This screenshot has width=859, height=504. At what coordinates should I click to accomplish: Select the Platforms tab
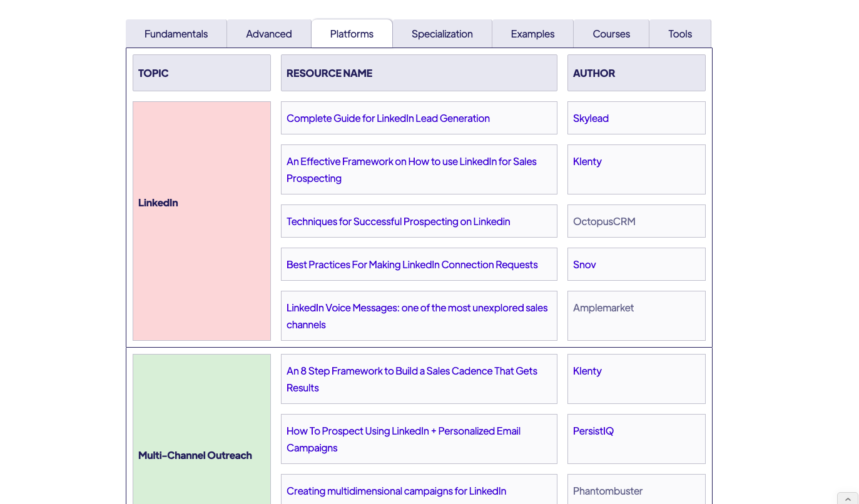click(x=352, y=34)
